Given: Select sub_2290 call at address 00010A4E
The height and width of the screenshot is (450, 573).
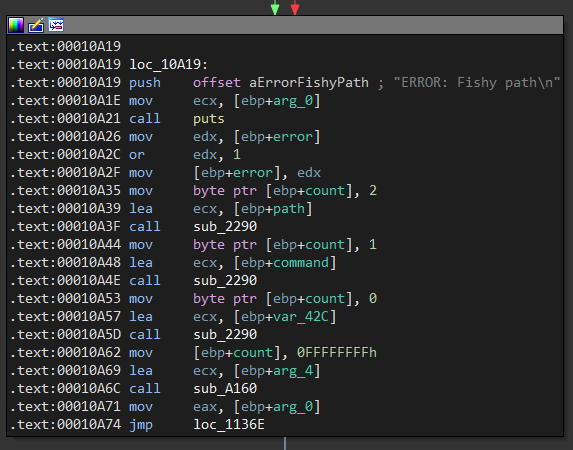Looking at the screenshot, I should pos(225,280).
